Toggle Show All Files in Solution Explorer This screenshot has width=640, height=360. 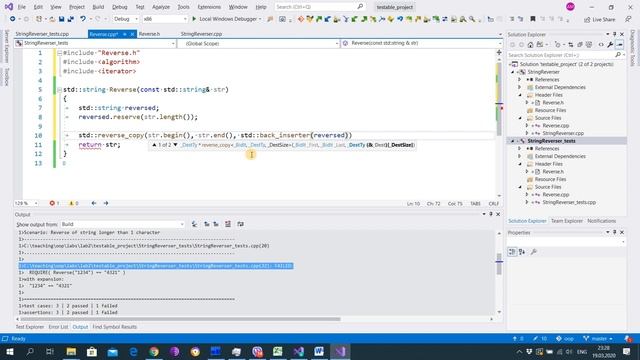click(589, 44)
